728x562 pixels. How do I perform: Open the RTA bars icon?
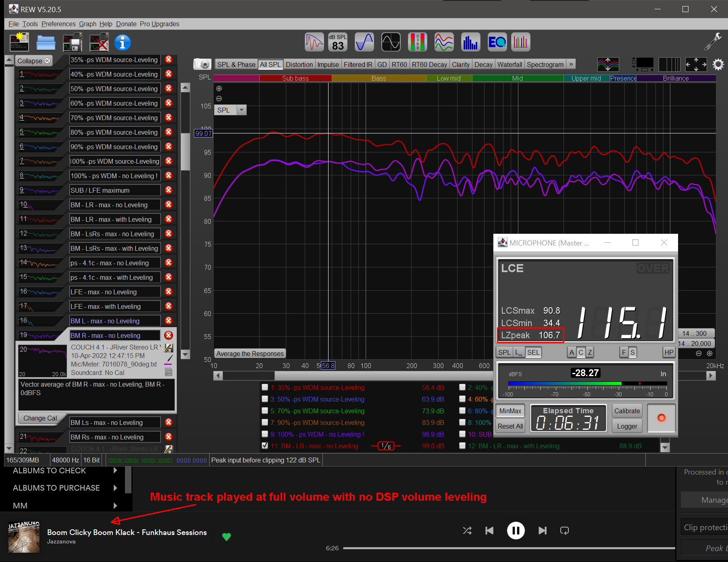pyautogui.click(x=471, y=42)
